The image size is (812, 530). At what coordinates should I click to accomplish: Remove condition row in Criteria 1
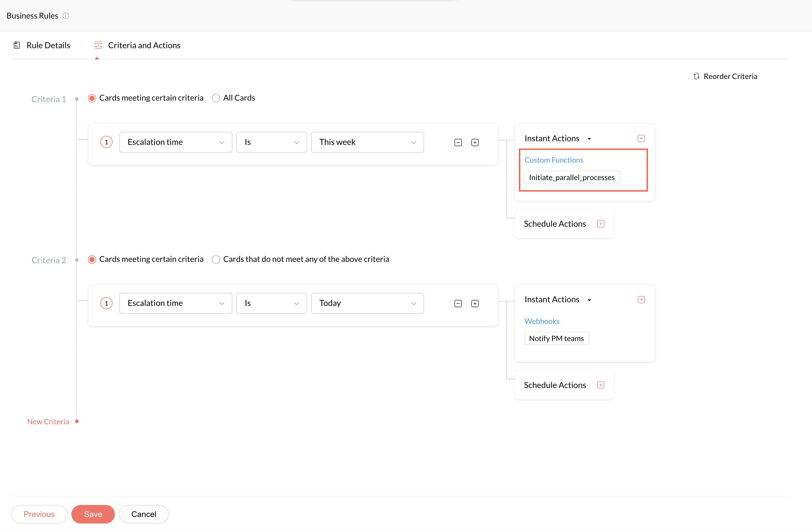458,142
